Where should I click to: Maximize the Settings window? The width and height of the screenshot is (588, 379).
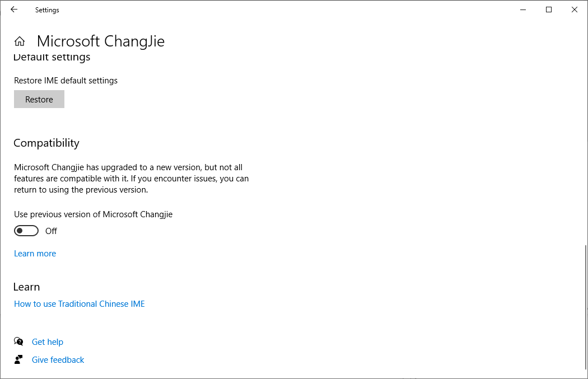[549, 10]
